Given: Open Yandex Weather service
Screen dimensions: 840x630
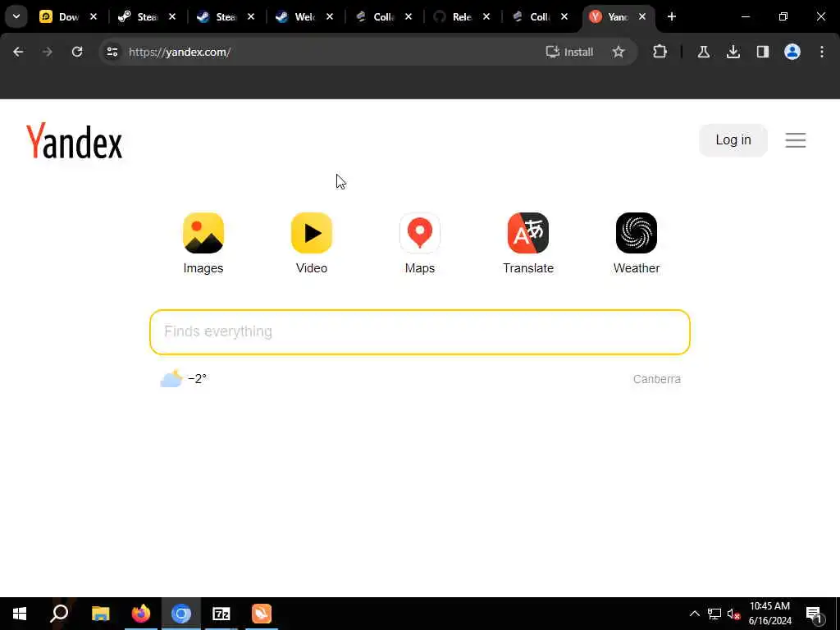Looking at the screenshot, I should (636, 243).
